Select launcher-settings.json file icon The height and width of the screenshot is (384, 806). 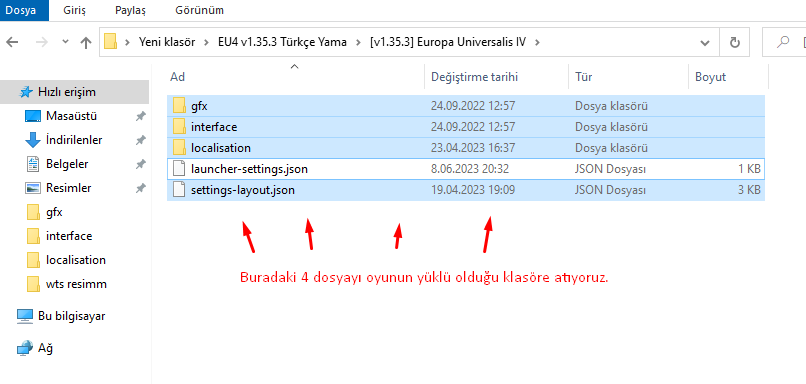coord(179,169)
